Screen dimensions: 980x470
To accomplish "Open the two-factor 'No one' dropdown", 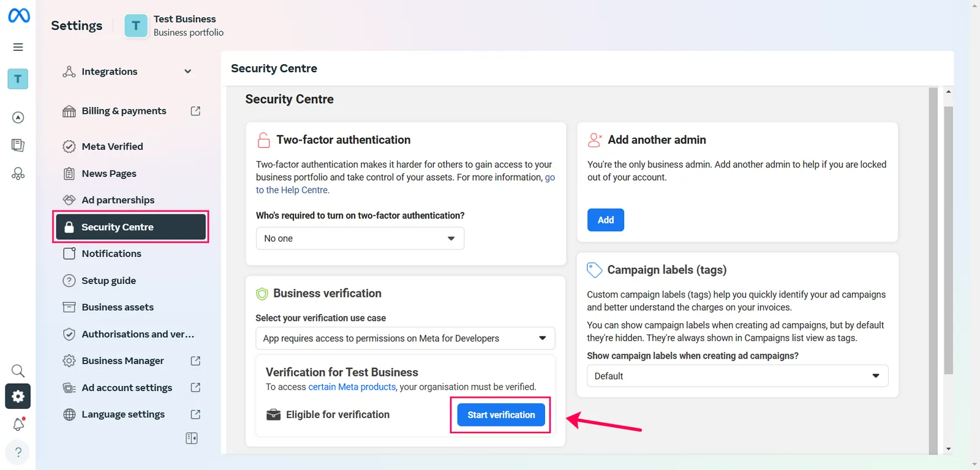I will point(360,239).
